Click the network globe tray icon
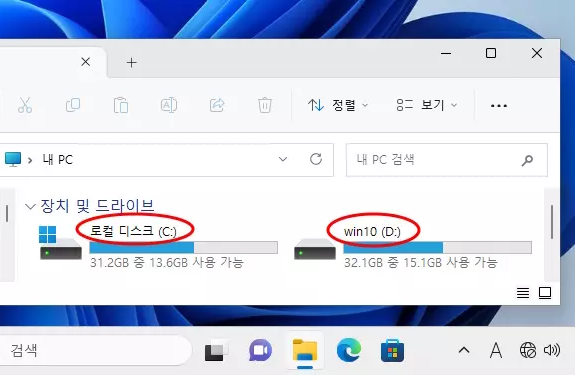The height and width of the screenshot is (375, 575). coord(528,350)
